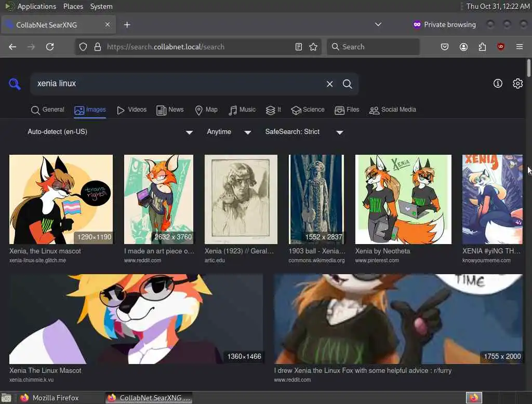Click the Private browsing indicator
This screenshot has width=532, height=404.
click(445, 25)
